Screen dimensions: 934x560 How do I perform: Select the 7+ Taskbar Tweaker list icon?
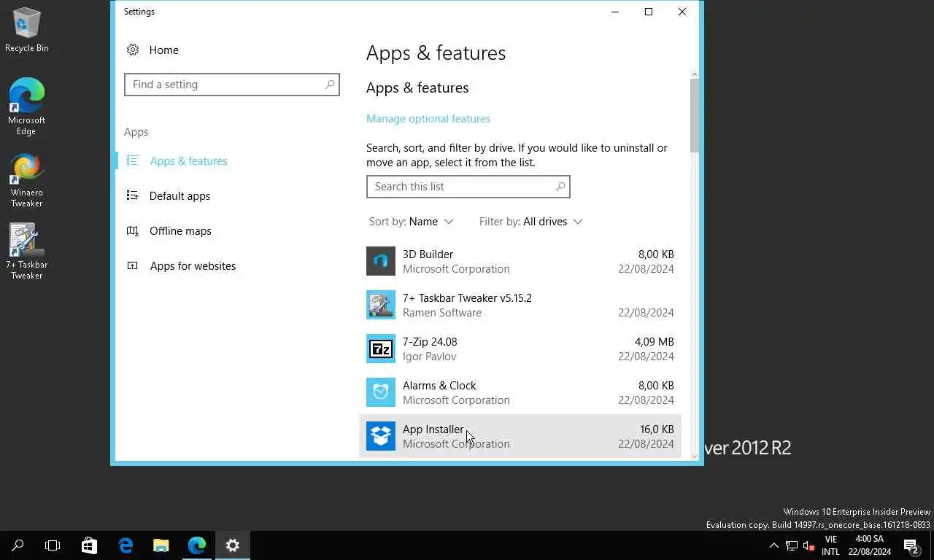coord(381,305)
